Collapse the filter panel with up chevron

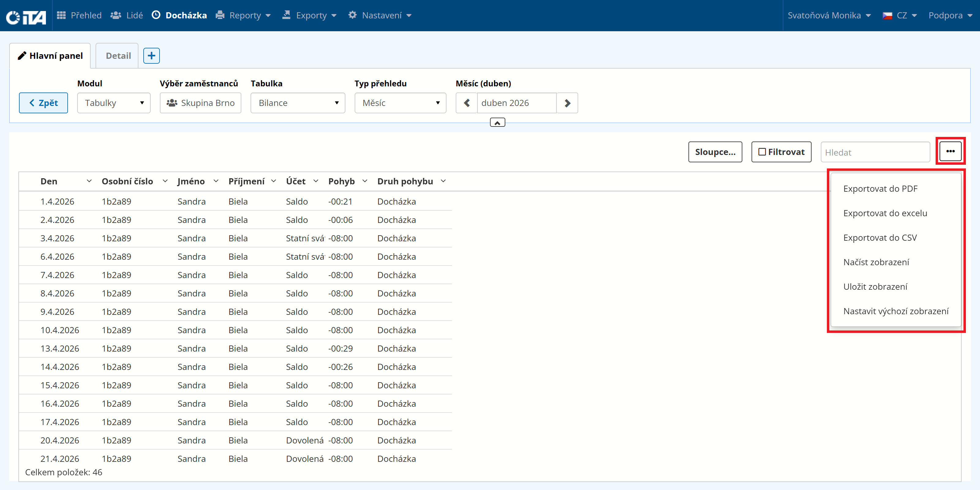tap(497, 123)
